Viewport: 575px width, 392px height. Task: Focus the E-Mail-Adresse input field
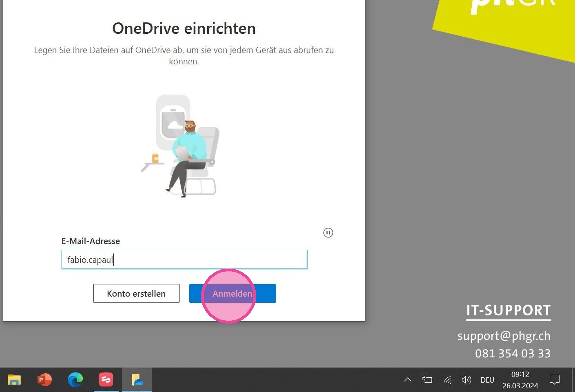184,260
